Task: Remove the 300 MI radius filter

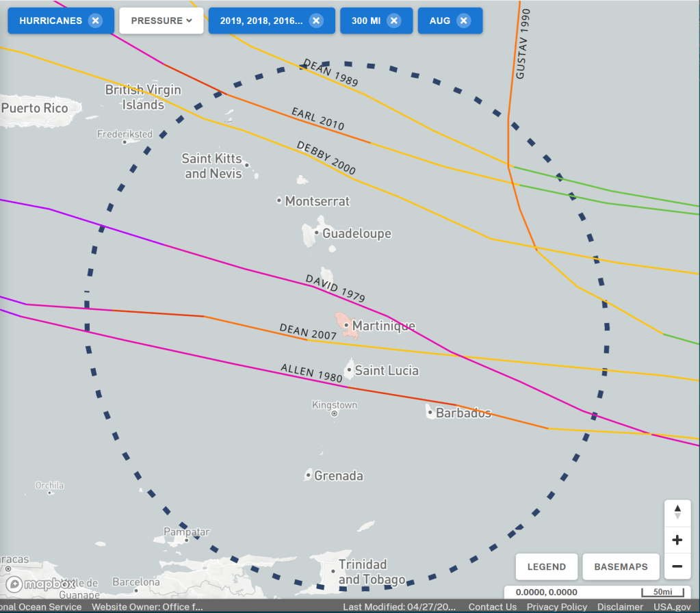Action: pyautogui.click(x=394, y=21)
